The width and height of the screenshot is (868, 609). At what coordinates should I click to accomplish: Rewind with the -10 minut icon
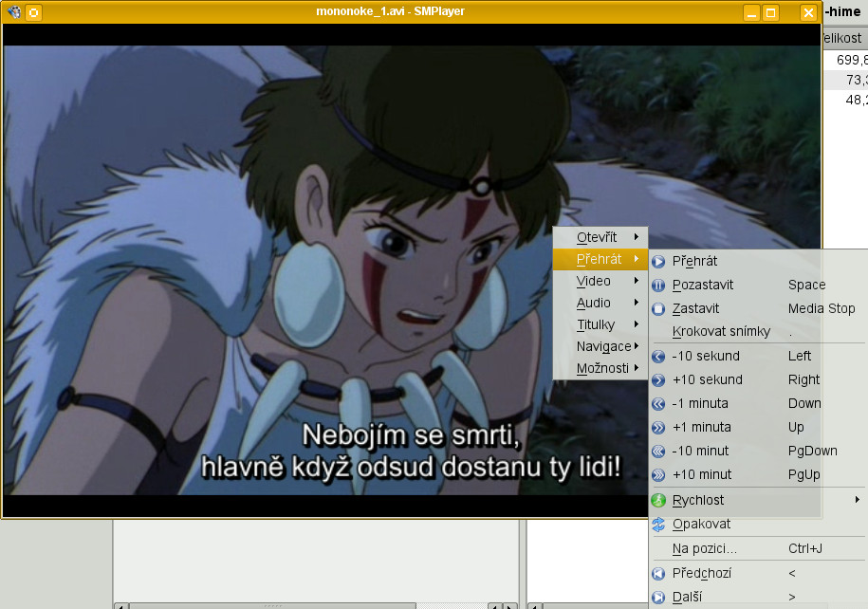[x=658, y=452]
